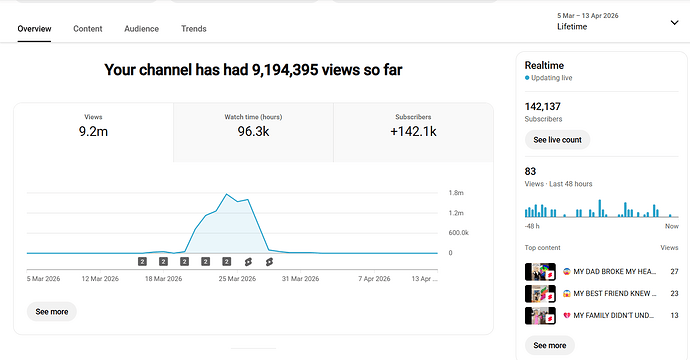Click the last '2' marker before Shorts icons
The height and width of the screenshot is (360, 690).
pyautogui.click(x=227, y=261)
